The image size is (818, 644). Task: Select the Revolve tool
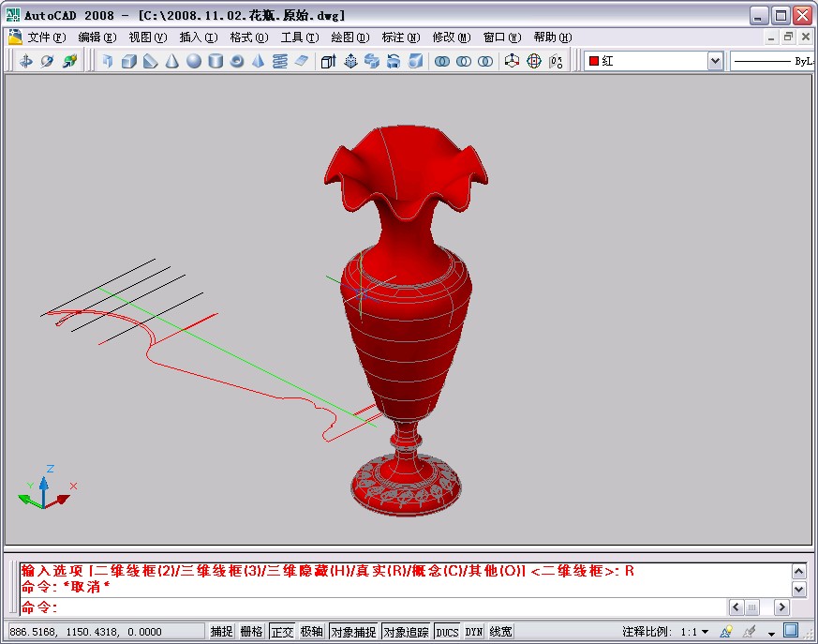pos(394,61)
